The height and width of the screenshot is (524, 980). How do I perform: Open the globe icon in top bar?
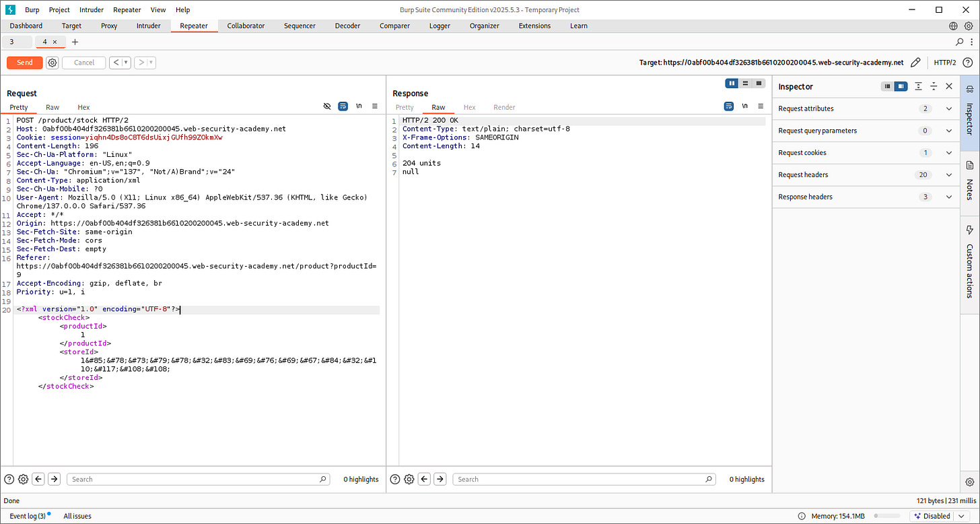(954, 26)
